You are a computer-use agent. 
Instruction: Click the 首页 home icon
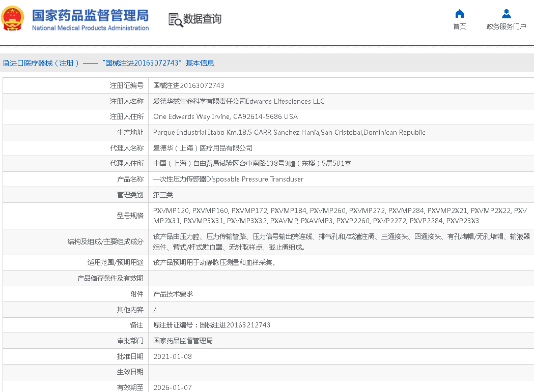(x=459, y=14)
